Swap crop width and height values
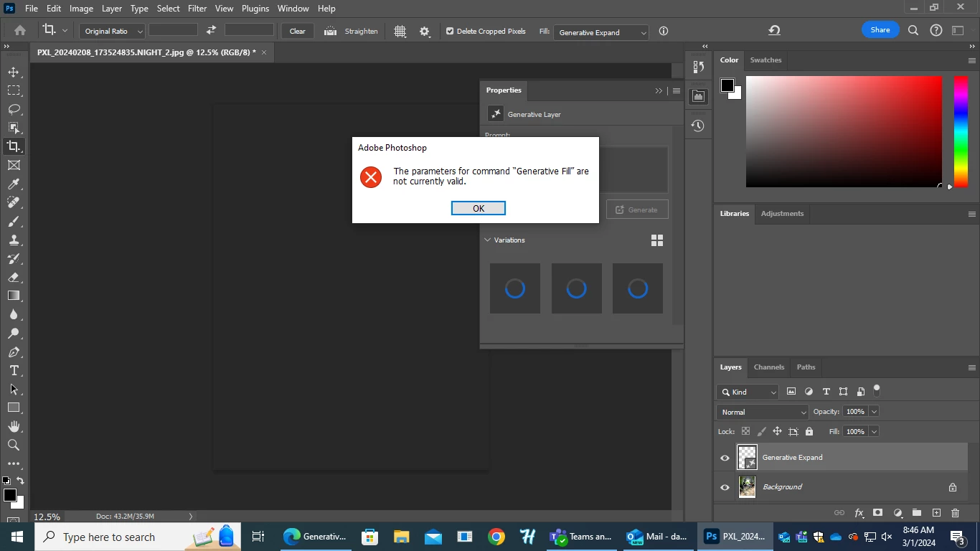This screenshot has width=980, height=551. point(211,30)
